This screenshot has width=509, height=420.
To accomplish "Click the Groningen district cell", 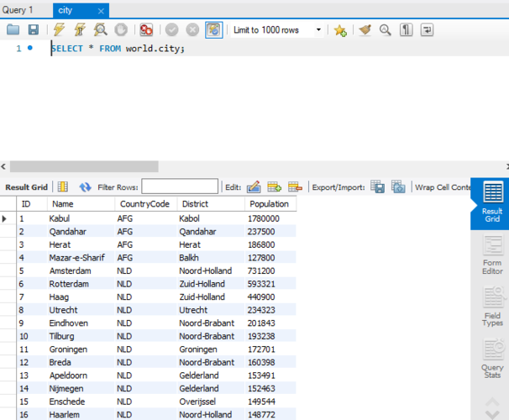I will pyautogui.click(x=211, y=349).
